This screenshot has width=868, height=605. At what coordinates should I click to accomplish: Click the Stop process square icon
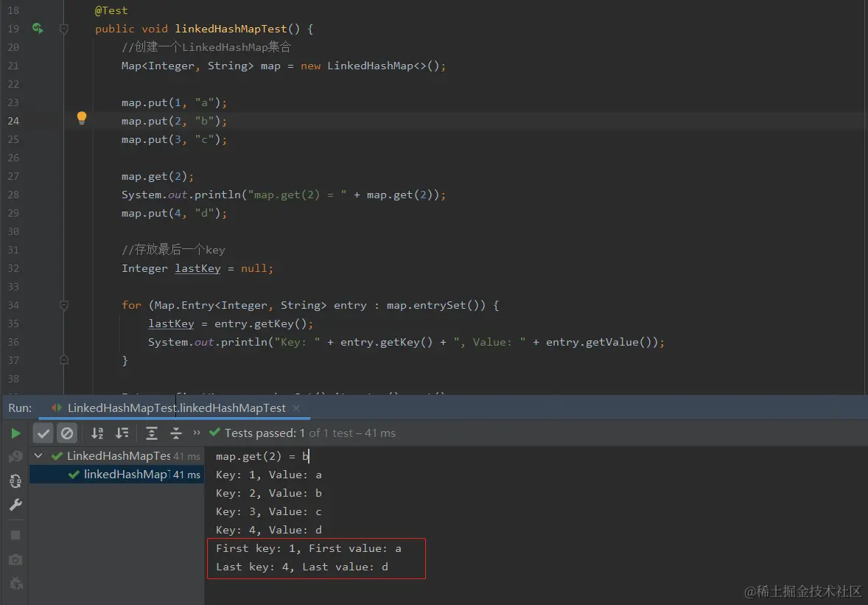tap(15, 535)
